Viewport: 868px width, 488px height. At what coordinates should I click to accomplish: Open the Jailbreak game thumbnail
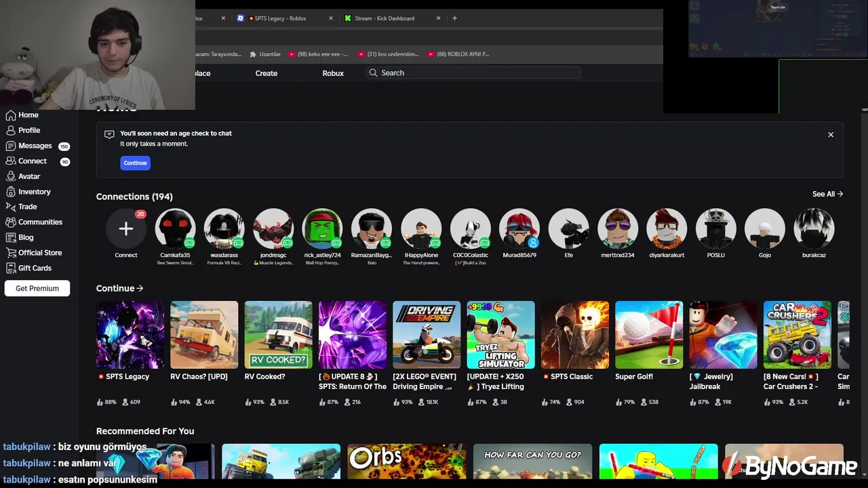point(724,335)
